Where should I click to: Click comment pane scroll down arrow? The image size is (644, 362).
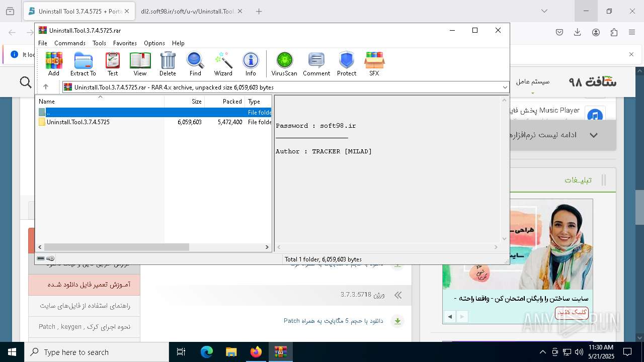(x=504, y=239)
